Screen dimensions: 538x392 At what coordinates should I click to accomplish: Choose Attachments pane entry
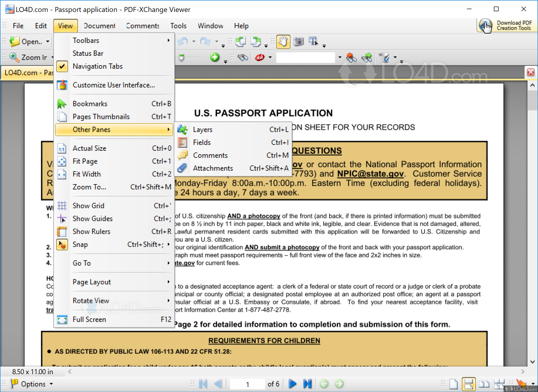click(233, 168)
